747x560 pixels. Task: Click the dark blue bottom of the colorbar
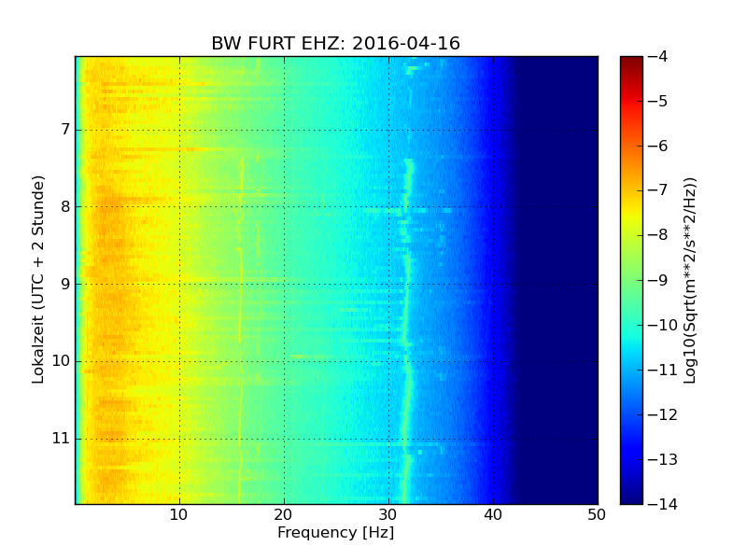click(x=631, y=497)
